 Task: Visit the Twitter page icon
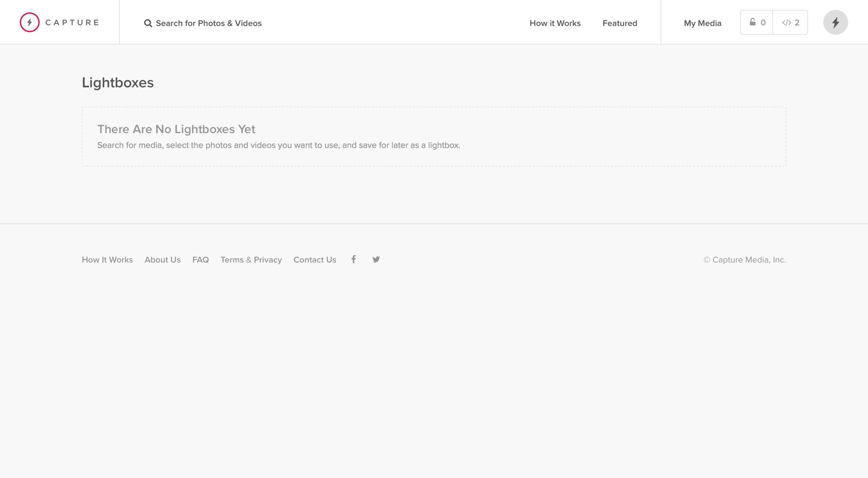[x=376, y=259]
